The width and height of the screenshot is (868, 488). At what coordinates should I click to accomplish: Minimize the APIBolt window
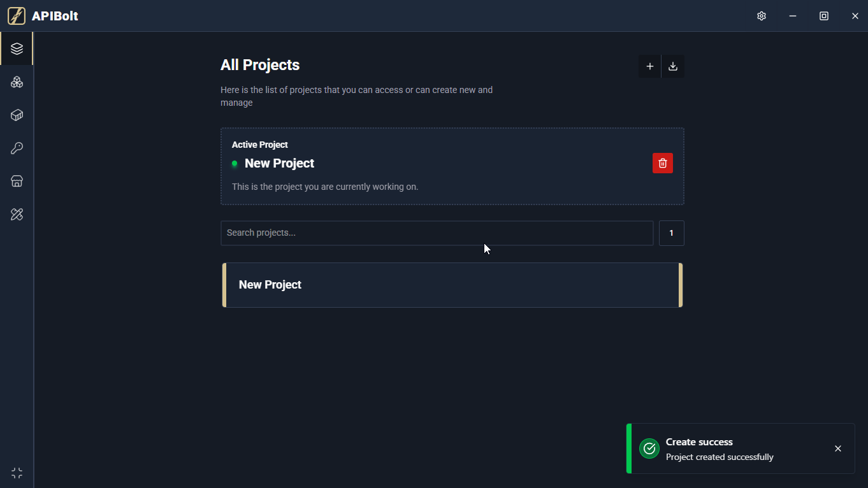[x=793, y=16]
